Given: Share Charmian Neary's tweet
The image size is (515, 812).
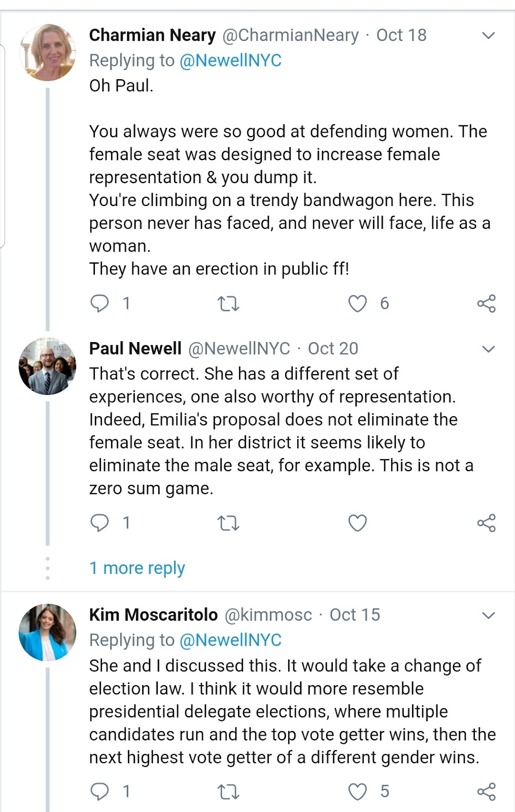Looking at the screenshot, I should click(486, 303).
